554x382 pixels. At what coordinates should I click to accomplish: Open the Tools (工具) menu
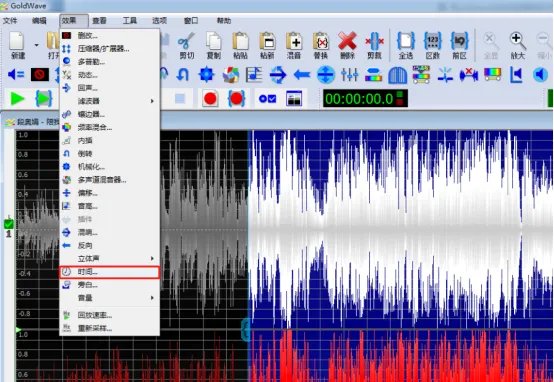coord(129,21)
